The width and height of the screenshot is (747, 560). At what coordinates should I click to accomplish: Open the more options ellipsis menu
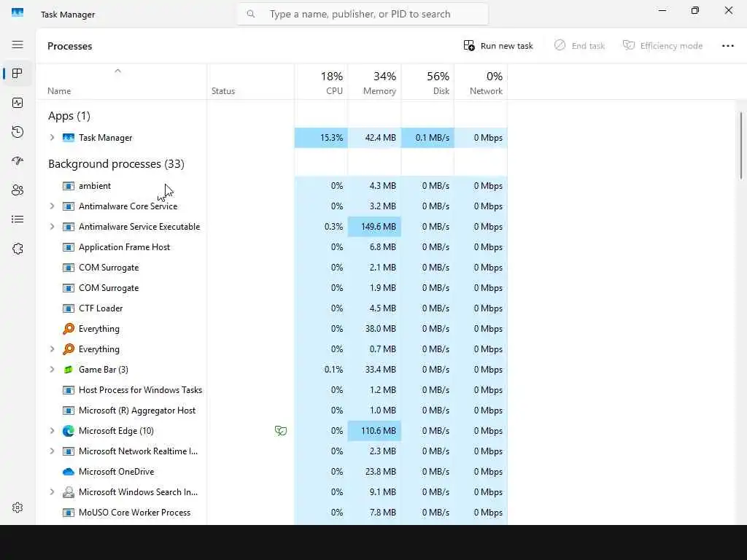pyautogui.click(x=727, y=46)
